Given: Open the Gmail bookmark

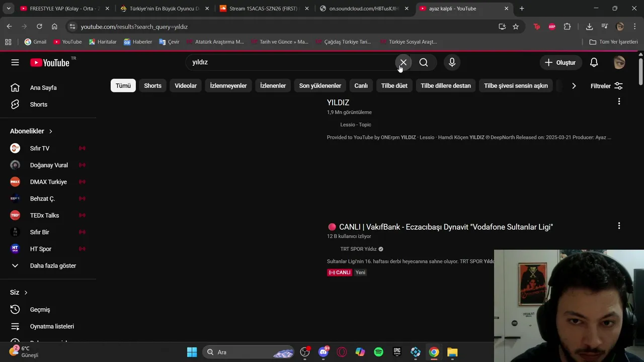Looking at the screenshot, I should (35, 42).
